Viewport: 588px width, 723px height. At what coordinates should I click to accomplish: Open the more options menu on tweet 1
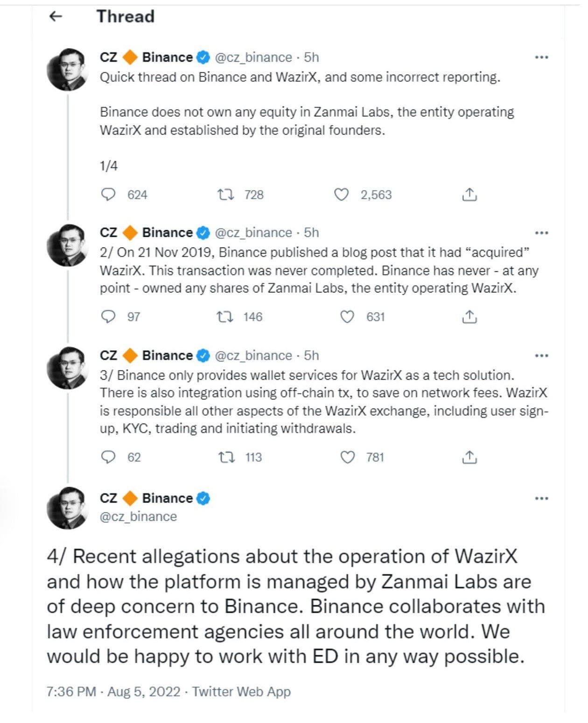click(540, 56)
